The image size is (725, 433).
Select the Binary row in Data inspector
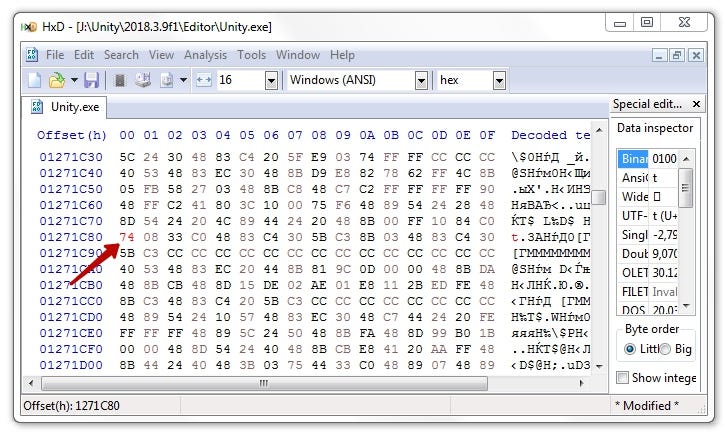pyautogui.click(x=647, y=159)
